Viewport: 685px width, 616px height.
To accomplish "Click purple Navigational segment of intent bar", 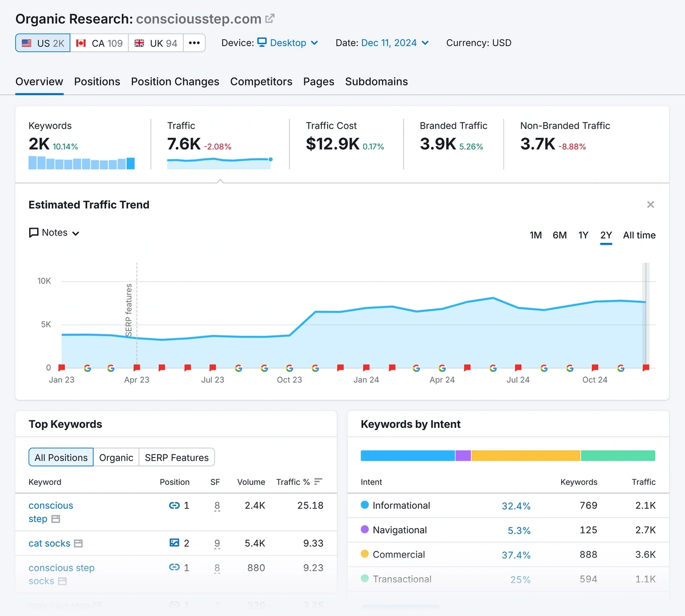I will 464,456.
